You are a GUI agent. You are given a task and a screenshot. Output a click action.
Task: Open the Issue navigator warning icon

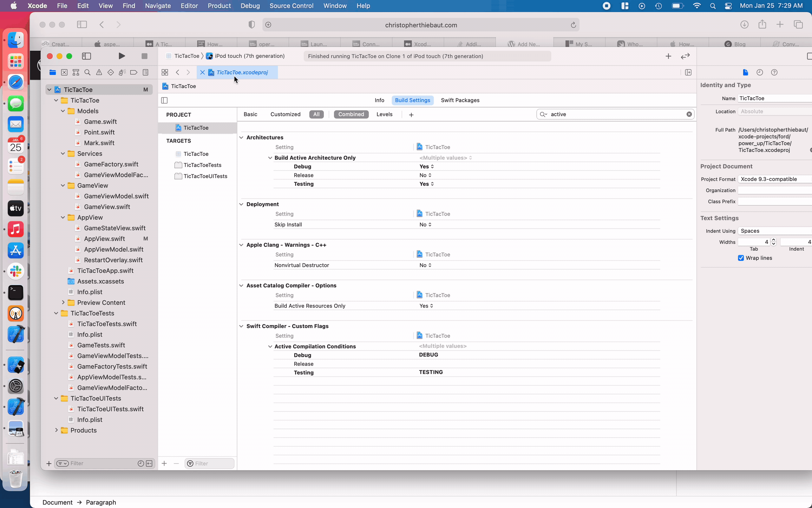pyautogui.click(x=99, y=72)
